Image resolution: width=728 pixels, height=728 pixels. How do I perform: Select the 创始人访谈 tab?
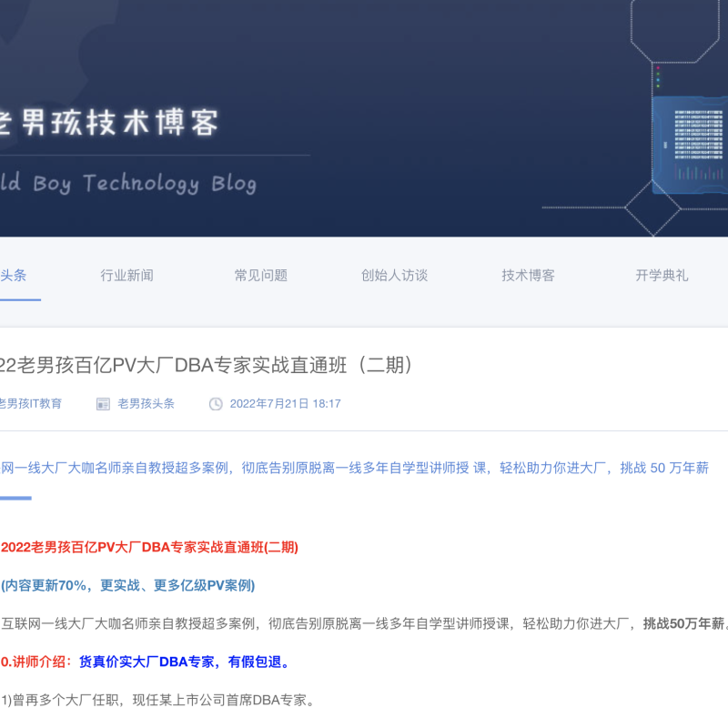(393, 275)
